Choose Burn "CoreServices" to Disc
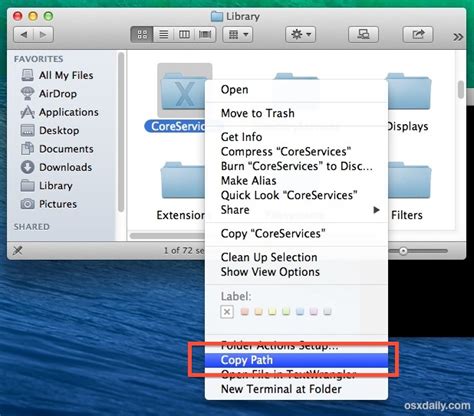 point(296,166)
